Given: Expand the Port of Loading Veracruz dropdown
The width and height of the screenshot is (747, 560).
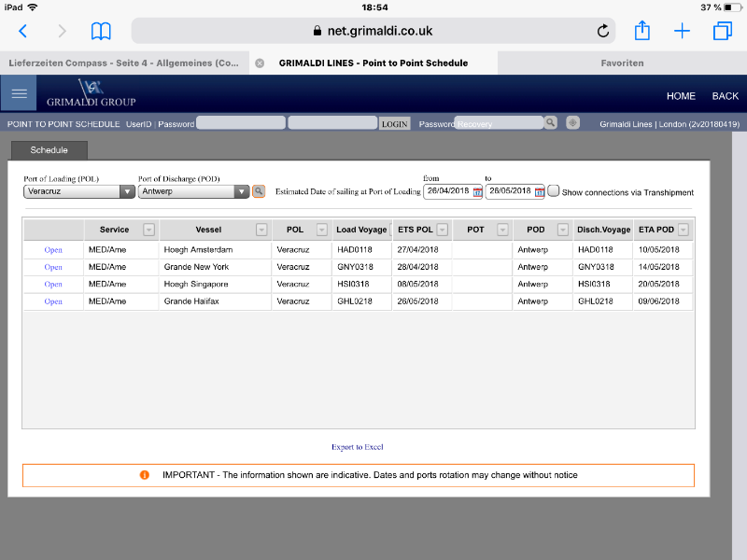Looking at the screenshot, I should (127, 191).
